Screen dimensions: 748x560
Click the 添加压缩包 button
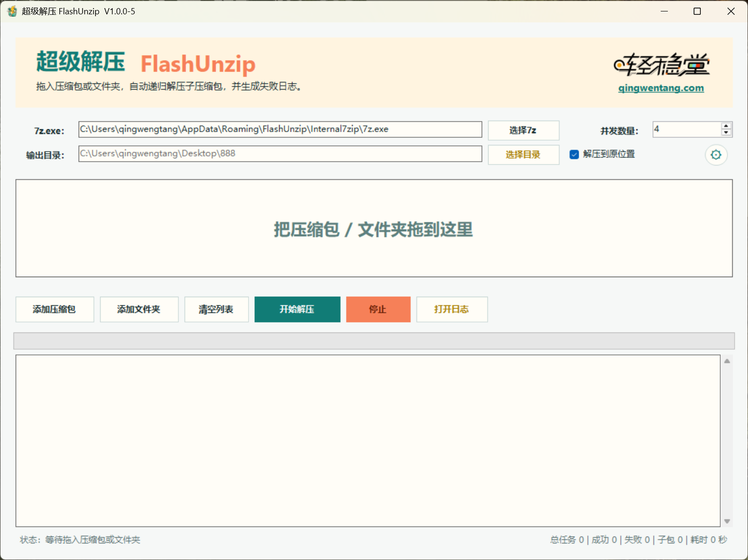click(x=55, y=310)
